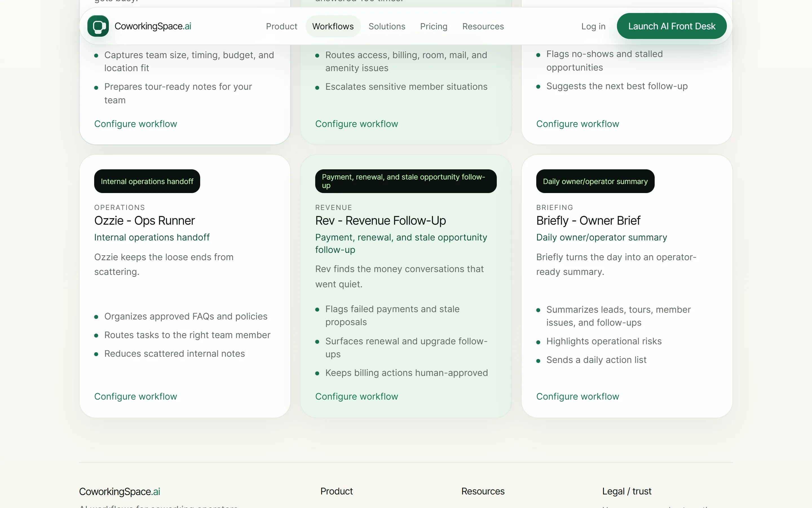Click bullet 'Organizes approved FAQs and policies'

pyautogui.click(x=186, y=316)
